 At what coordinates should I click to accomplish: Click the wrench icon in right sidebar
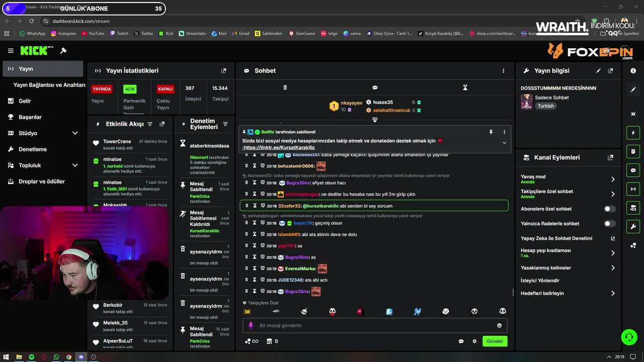(x=633, y=226)
